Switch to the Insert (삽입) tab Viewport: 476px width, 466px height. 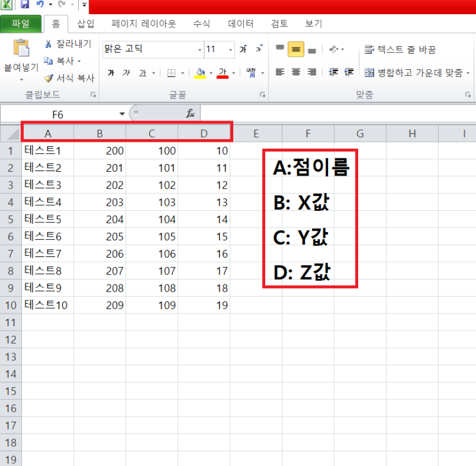pos(86,24)
